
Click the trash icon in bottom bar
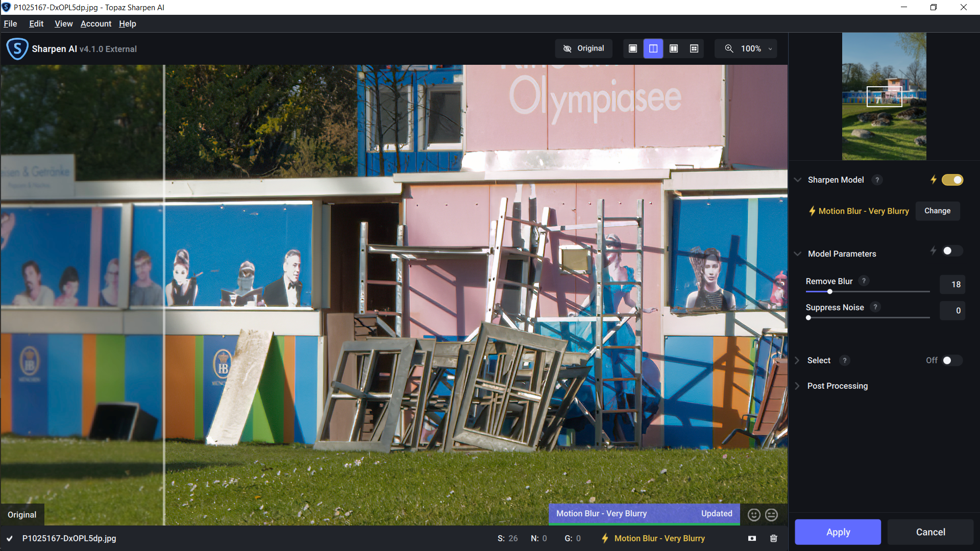coord(774,538)
